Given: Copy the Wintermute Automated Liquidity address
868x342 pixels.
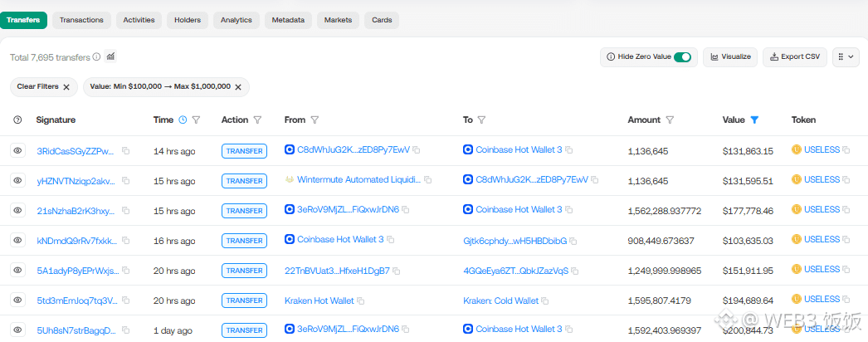Looking at the screenshot, I should pos(431,180).
